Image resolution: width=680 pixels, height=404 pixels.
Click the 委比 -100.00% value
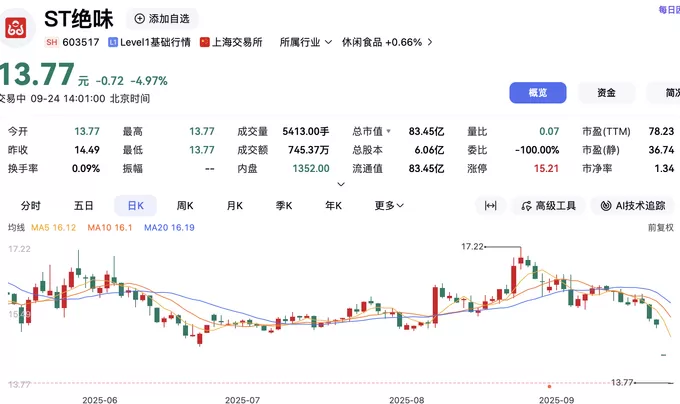point(537,150)
